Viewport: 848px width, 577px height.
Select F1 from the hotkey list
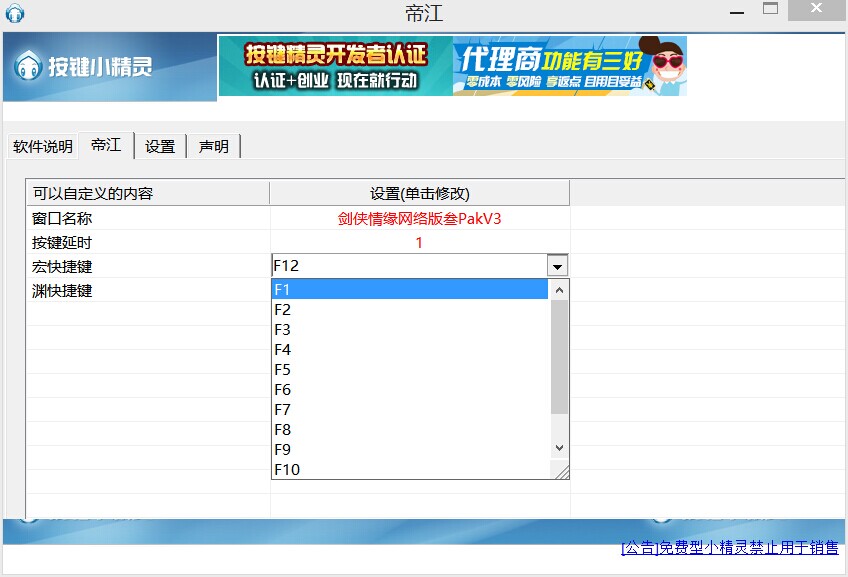click(x=410, y=289)
